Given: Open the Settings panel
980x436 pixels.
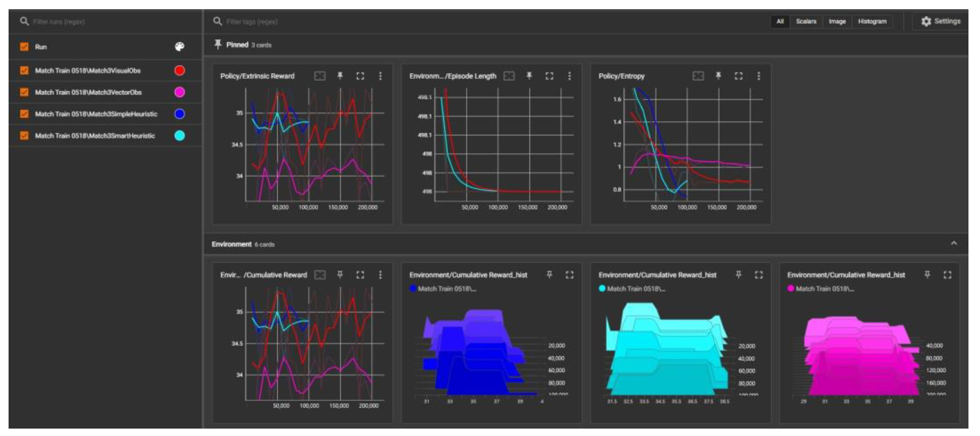Looking at the screenshot, I should (940, 21).
